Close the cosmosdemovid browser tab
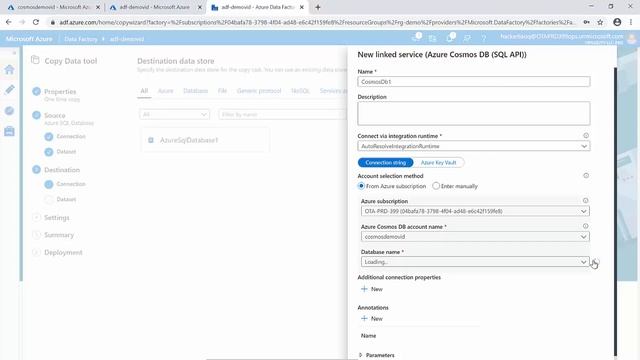Screen dimensions: 640x360 (x=98, y=7)
